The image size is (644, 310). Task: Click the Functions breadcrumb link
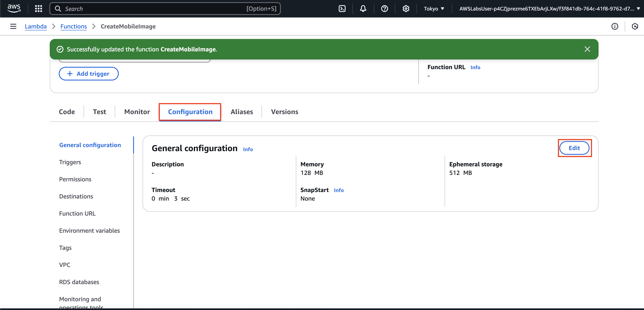coord(74,26)
